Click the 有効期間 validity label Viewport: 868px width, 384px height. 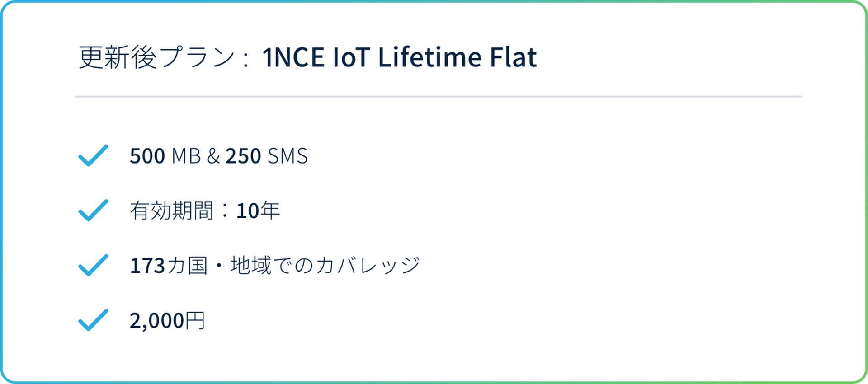pos(171,211)
